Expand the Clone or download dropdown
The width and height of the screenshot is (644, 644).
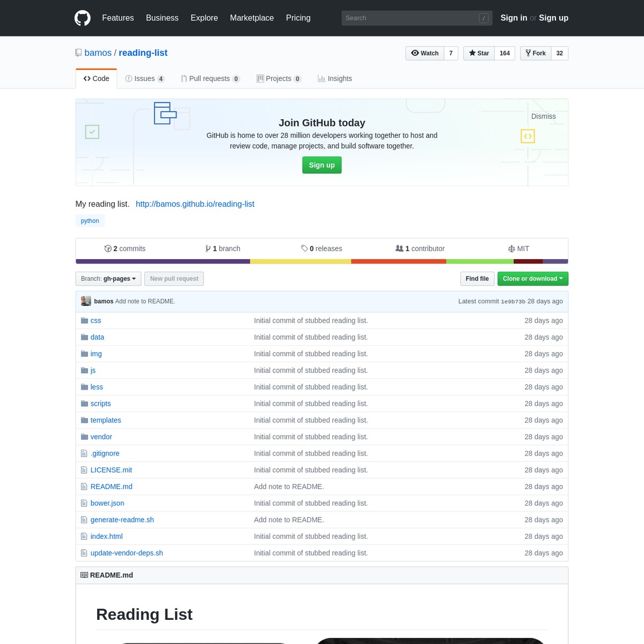pos(533,279)
